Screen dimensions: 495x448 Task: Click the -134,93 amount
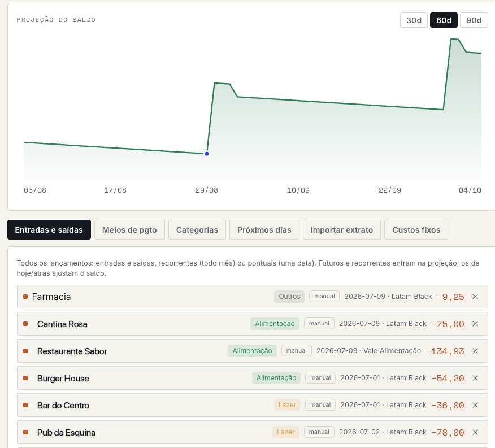pos(445,351)
